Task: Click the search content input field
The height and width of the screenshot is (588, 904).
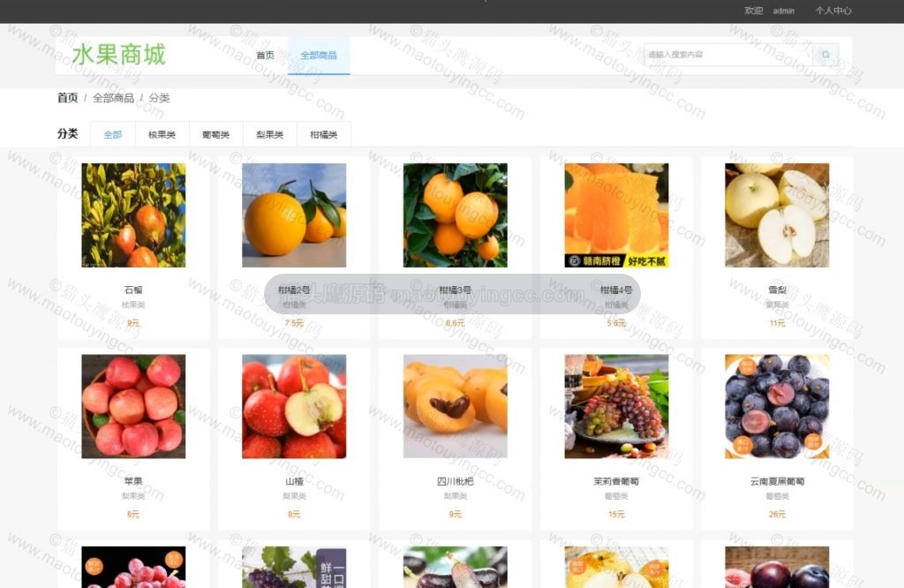Action: point(728,55)
